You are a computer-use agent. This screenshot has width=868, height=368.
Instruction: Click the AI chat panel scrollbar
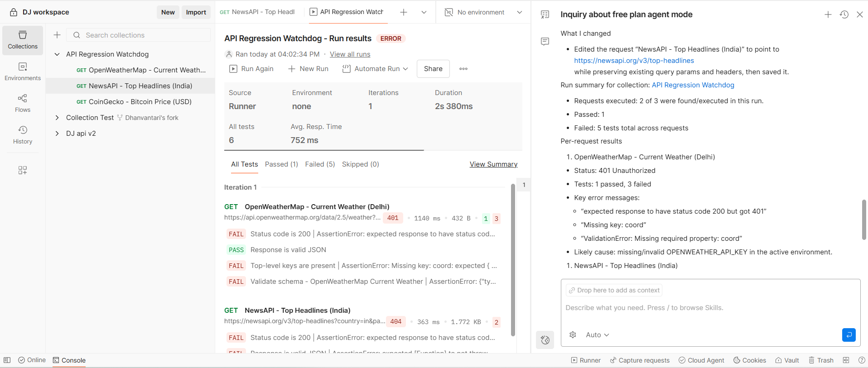(864, 220)
